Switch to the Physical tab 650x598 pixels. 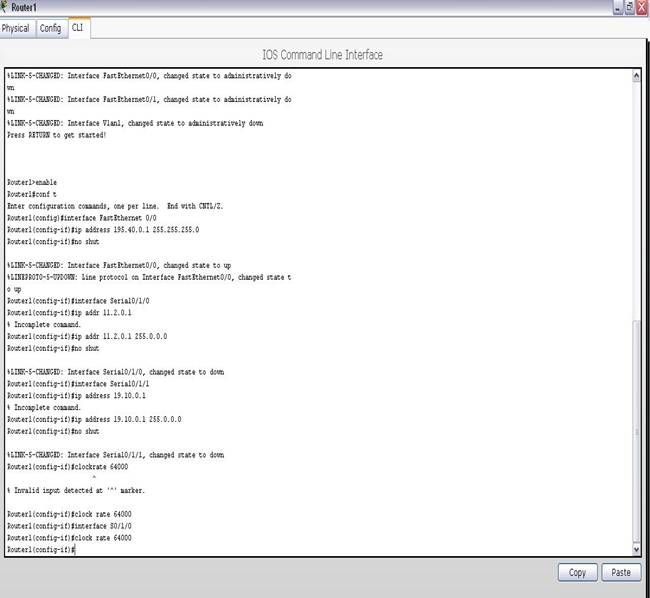pyautogui.click(x=16, y=28)
